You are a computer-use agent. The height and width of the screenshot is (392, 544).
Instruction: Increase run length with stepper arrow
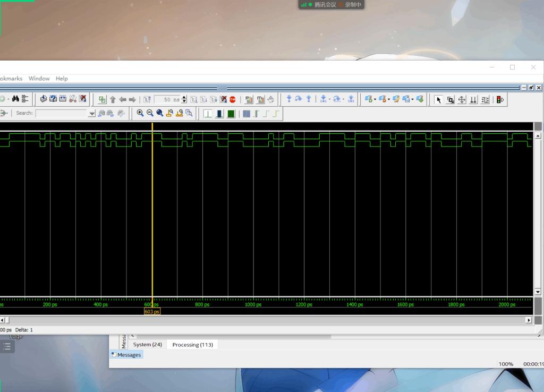pos(184,98)
